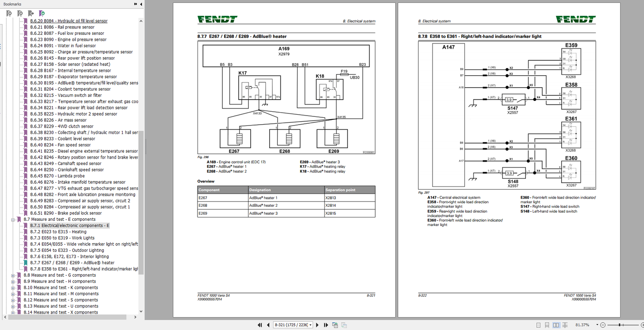Click the delete bookmark icon
The height and width of the screenshot is (330, 644).
[x=9, y=13]
